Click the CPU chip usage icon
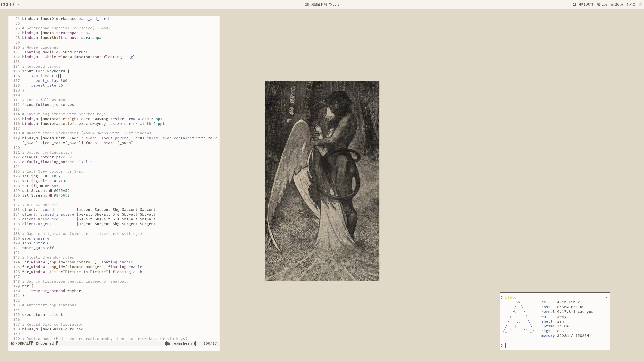Screen dimensions: 644x362 (599, 4)
